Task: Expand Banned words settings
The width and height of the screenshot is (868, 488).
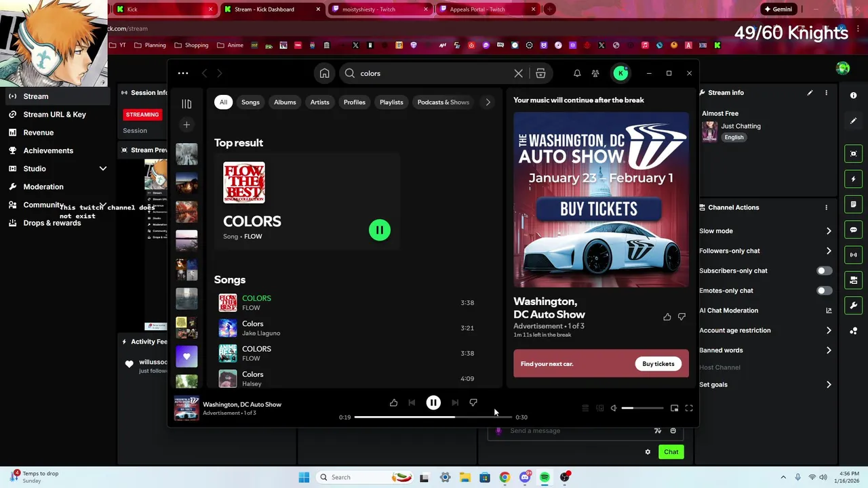Action: pos(829,350)
